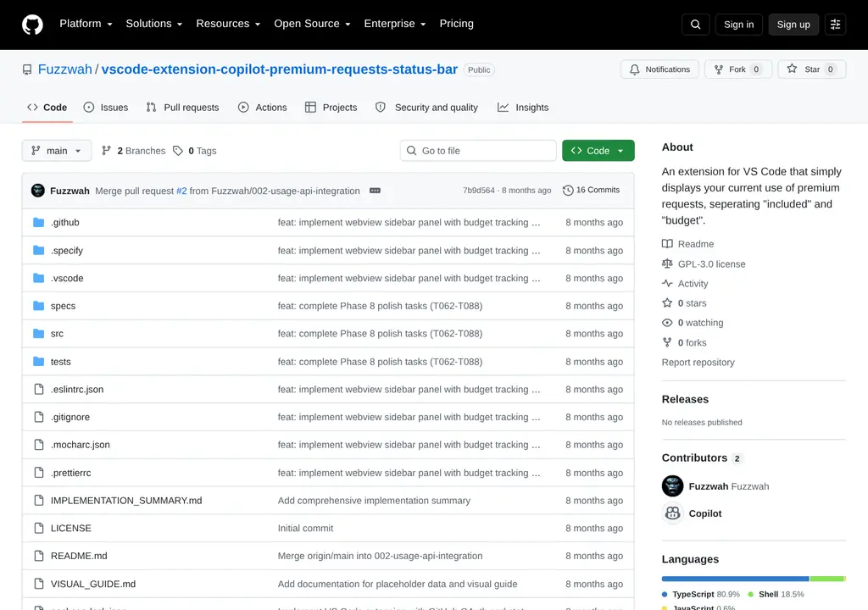Click the Notifications bell button
This screenshot has height=610, width=868.
pos(659,69)
